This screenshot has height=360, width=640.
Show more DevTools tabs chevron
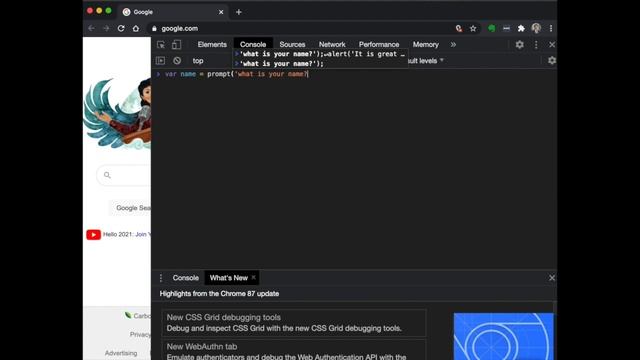pyautogui.click(x=453, y=44)
